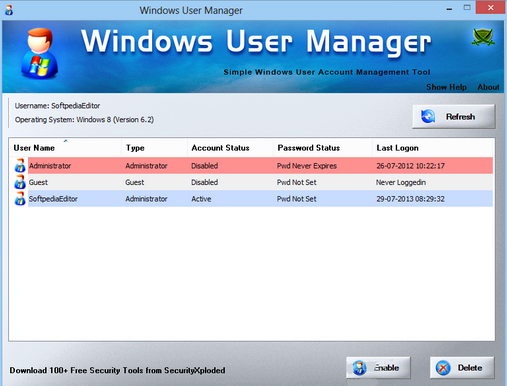This screenshot has width=507, height=386.
Task: Minimize the Windows User Manager window
Action: (449, 8)
